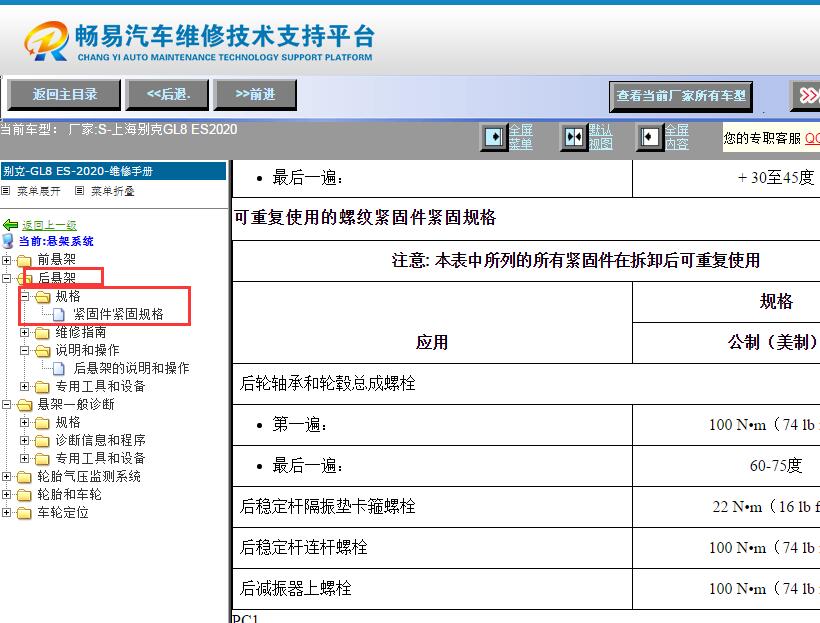
Task: Expand the 车轮定位 node
Action: [x=6, y=513]
